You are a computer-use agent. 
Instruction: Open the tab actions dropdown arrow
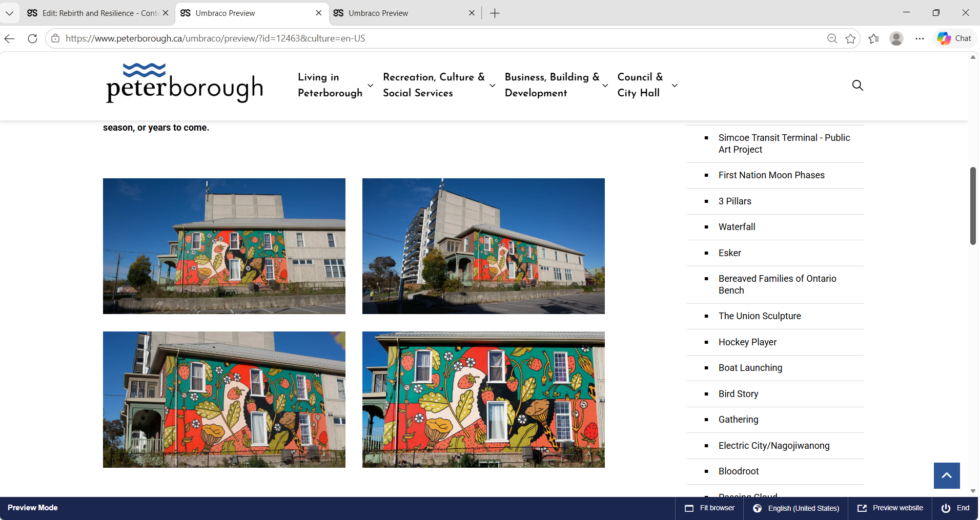[x=9, y=13]
